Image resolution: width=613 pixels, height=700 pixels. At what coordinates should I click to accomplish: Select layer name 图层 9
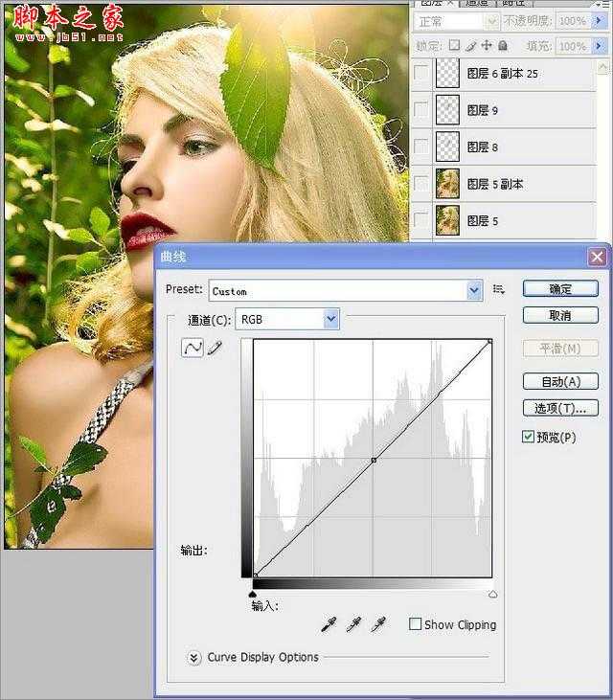(482, 110)
